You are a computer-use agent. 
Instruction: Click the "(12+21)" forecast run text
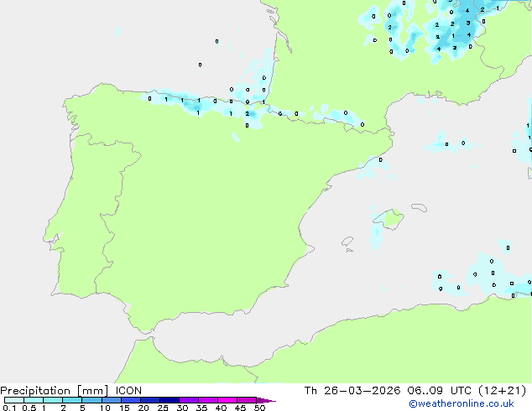pyautogui.click(x=502, y=391)
